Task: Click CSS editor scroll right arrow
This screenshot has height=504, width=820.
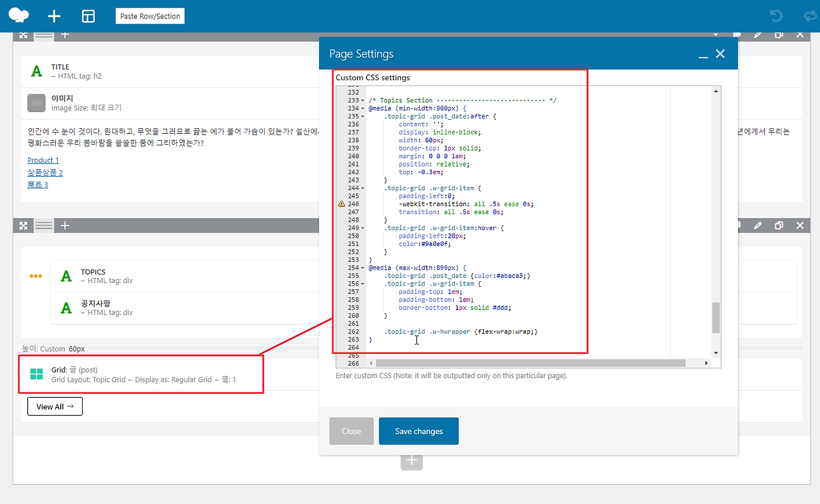Action: pyautogui.click(x=707, y=363)
